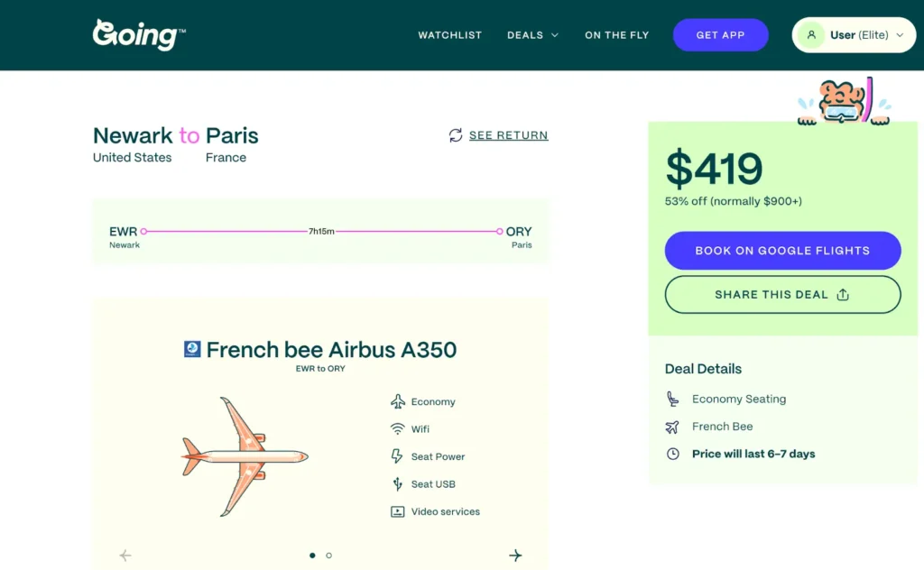Expand the User (Elite) account menu
Screen dimensions: 924x570
[854, 34]
